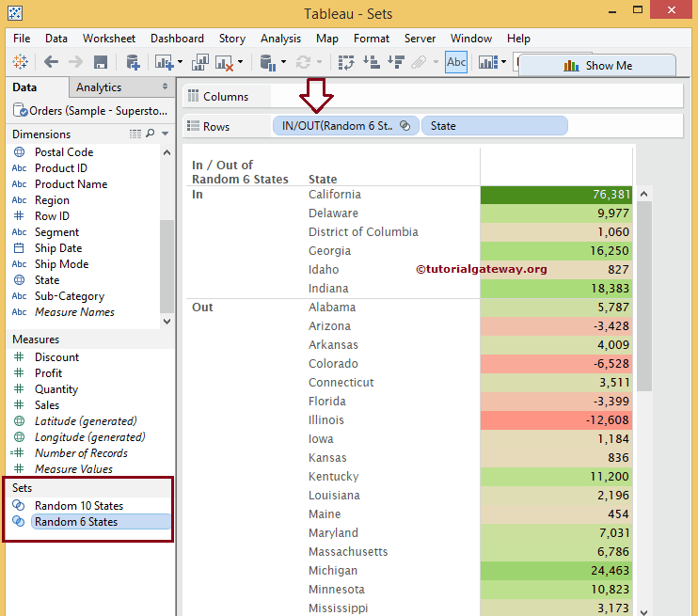Screen dimensions: 698x616
Task: Select the Random 10 States set
Action: [79, 506]
